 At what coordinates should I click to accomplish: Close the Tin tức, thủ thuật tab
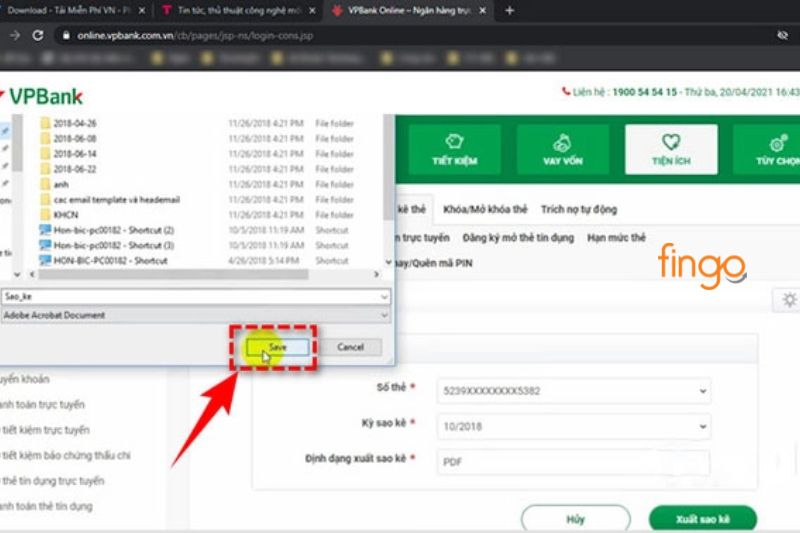312,11
